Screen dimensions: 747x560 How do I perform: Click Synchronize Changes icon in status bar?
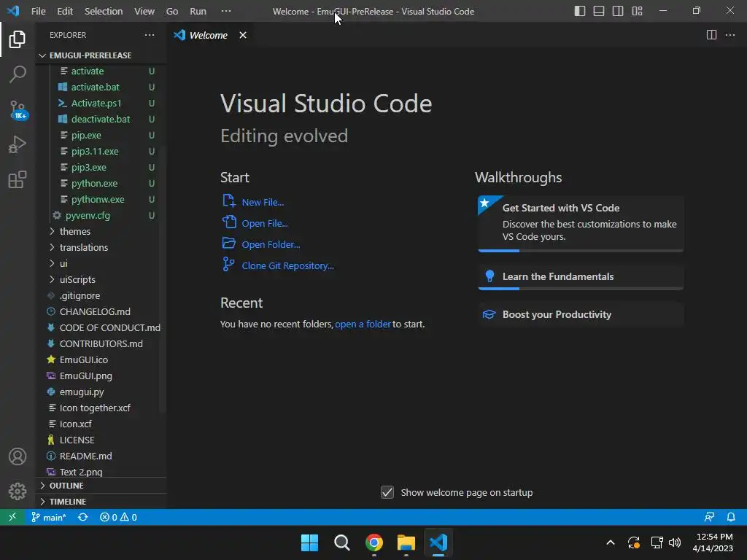pos(83,517)
